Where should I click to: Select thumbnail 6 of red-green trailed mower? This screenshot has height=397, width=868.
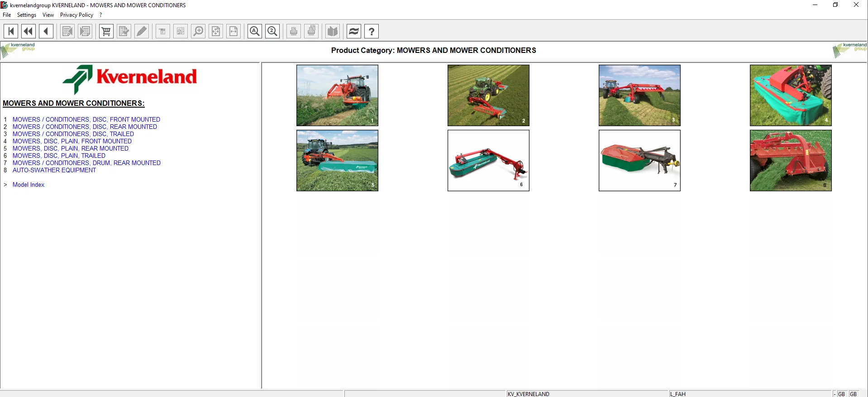(x=488, y=161)
